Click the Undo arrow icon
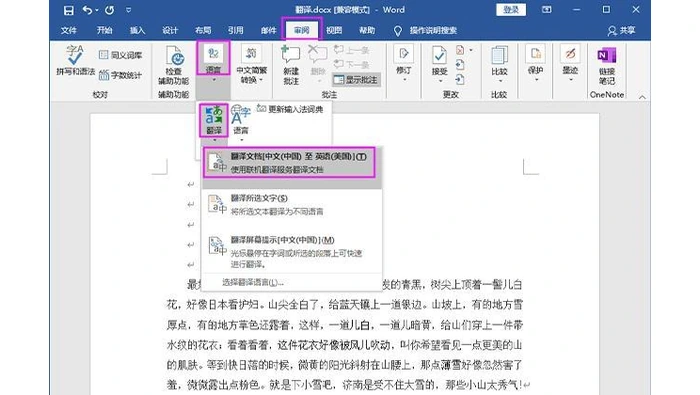This screenshot has height=395, width=700. (x=88, y=10)
